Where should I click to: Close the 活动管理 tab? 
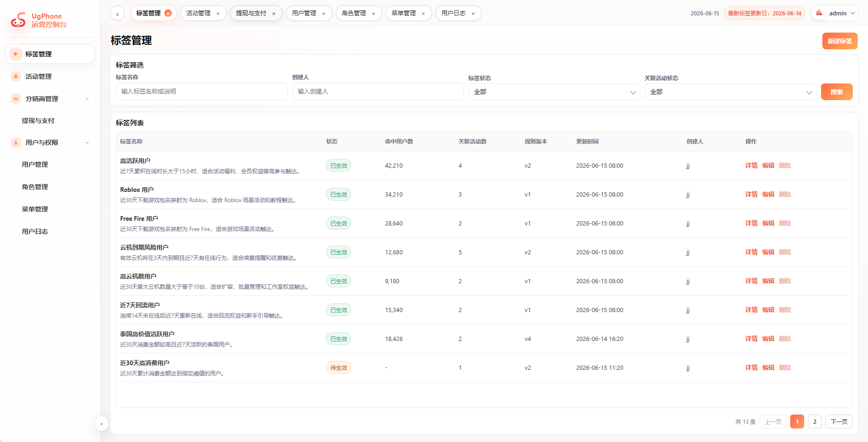[218, 14]
